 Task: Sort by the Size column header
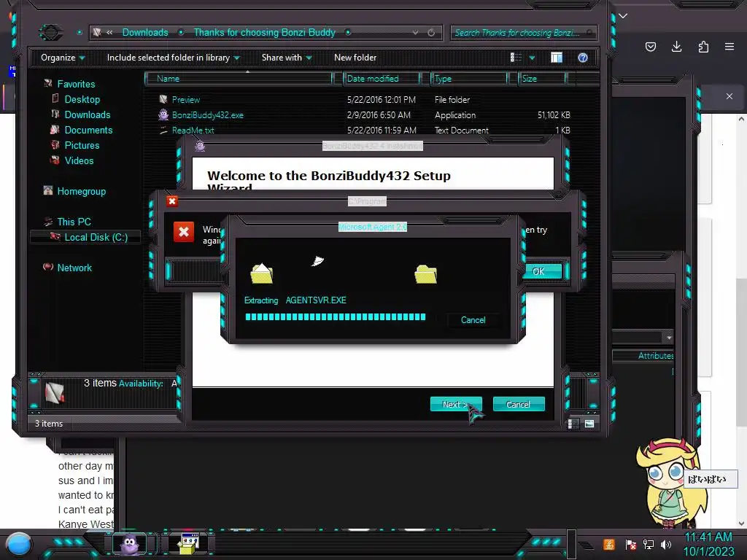coord(542,79)
